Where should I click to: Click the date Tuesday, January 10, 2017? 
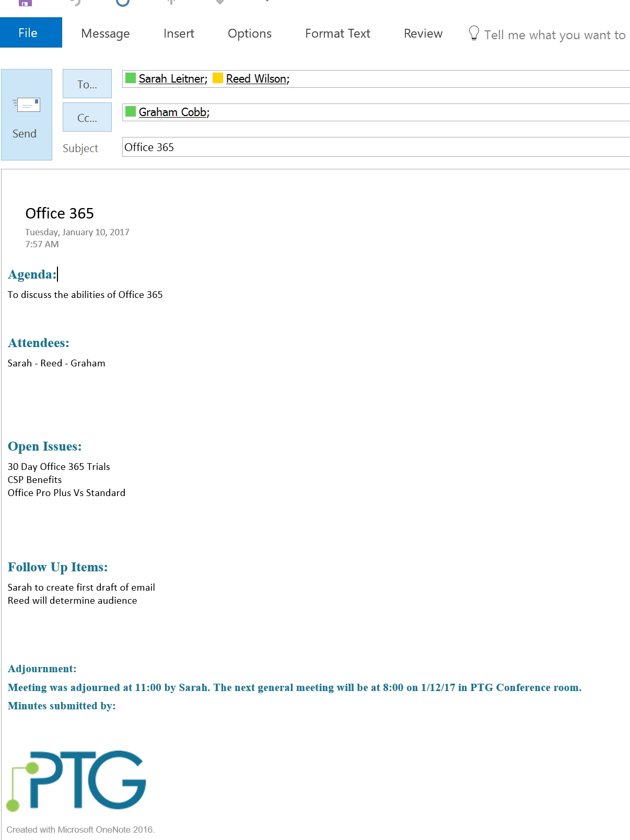coord(77,232)
